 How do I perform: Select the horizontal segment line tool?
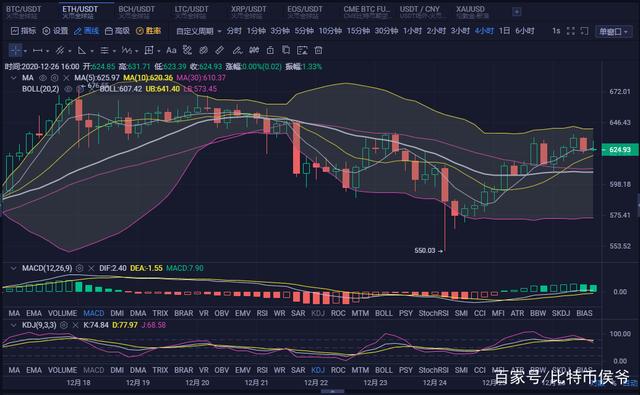tap(38, 50)
